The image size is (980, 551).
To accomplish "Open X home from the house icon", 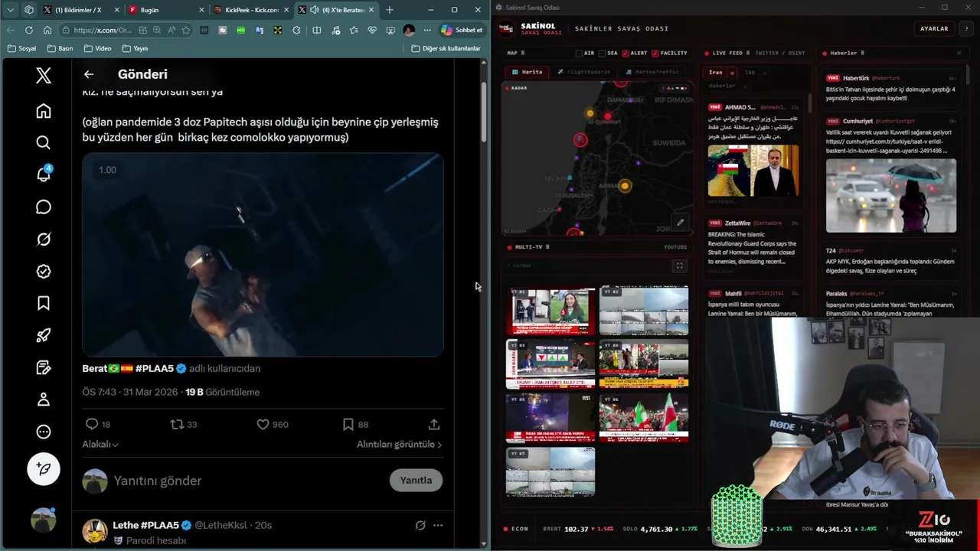I will [x=44, y=111].
